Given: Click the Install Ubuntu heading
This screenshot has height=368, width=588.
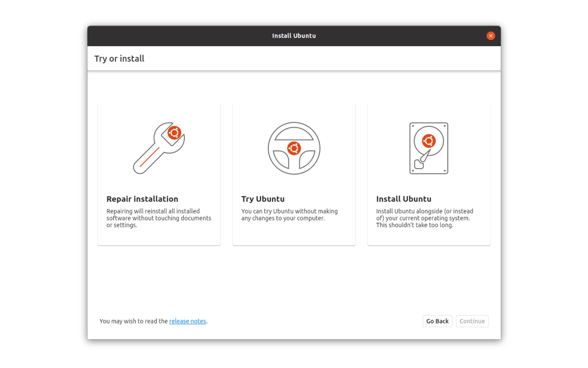Looking at the screenshot, I should click(x=404, y=199).
